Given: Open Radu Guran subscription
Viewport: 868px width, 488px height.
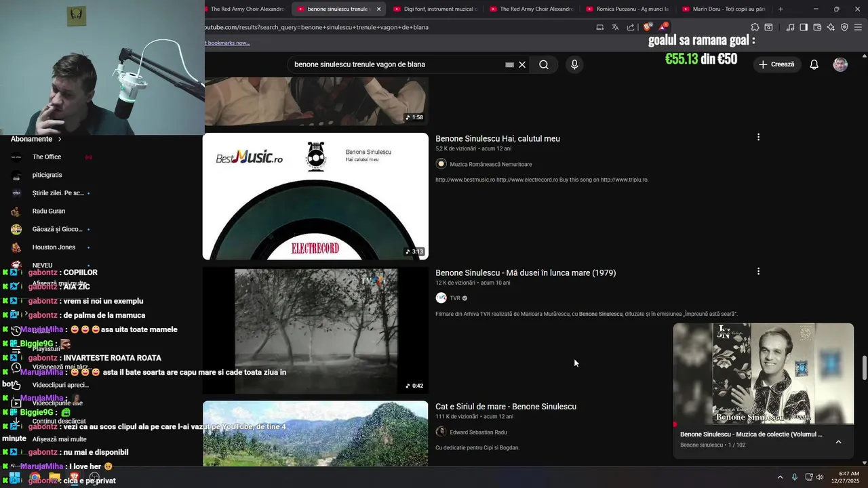Looking at the screenshot, I should (x=49, y=211).
